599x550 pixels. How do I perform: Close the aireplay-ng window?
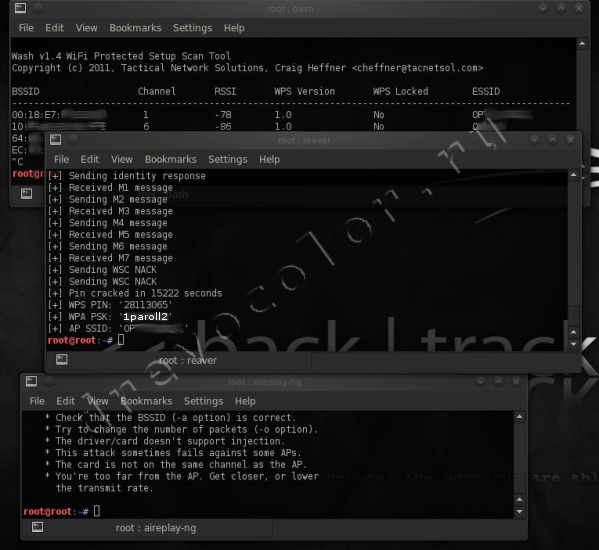pyautogui.click(x=516, y=381)
